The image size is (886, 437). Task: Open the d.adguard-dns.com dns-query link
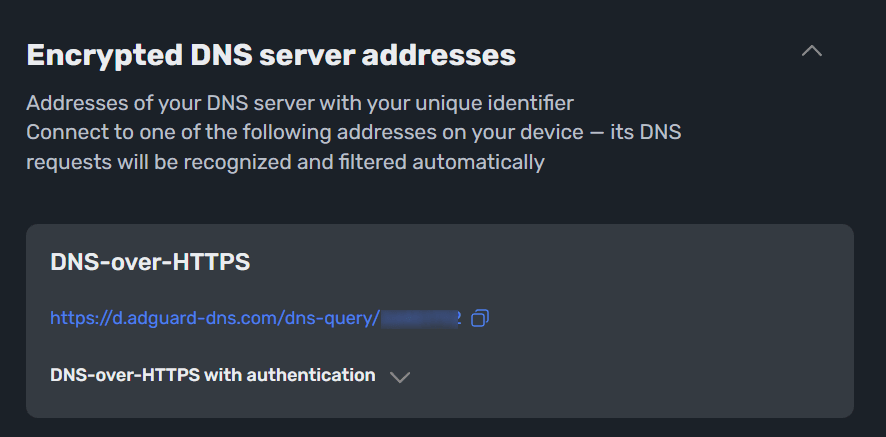215,318
